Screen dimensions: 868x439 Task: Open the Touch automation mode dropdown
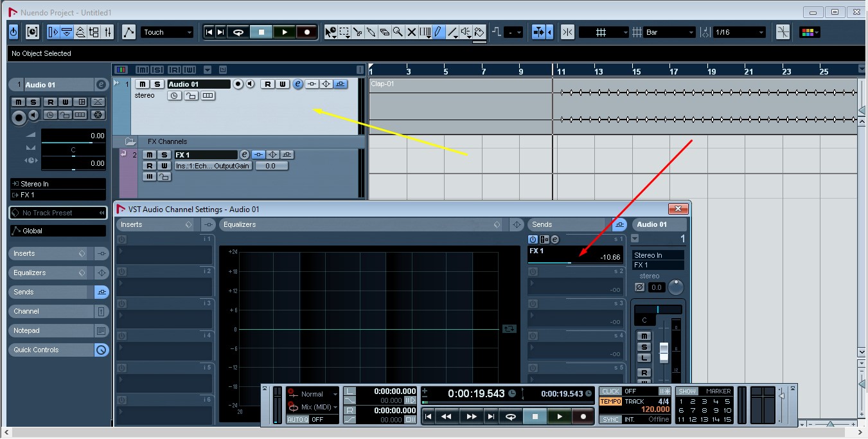(x=167, y=32)
